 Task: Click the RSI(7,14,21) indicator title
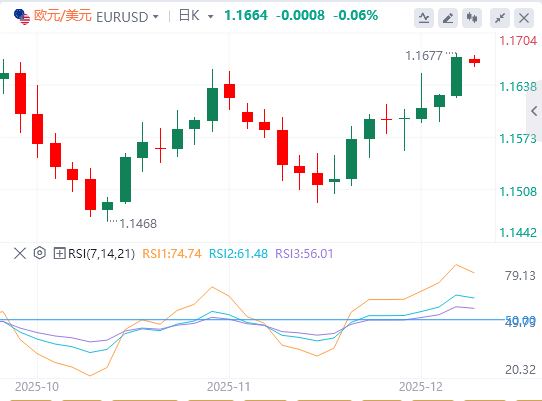(101, 254)
